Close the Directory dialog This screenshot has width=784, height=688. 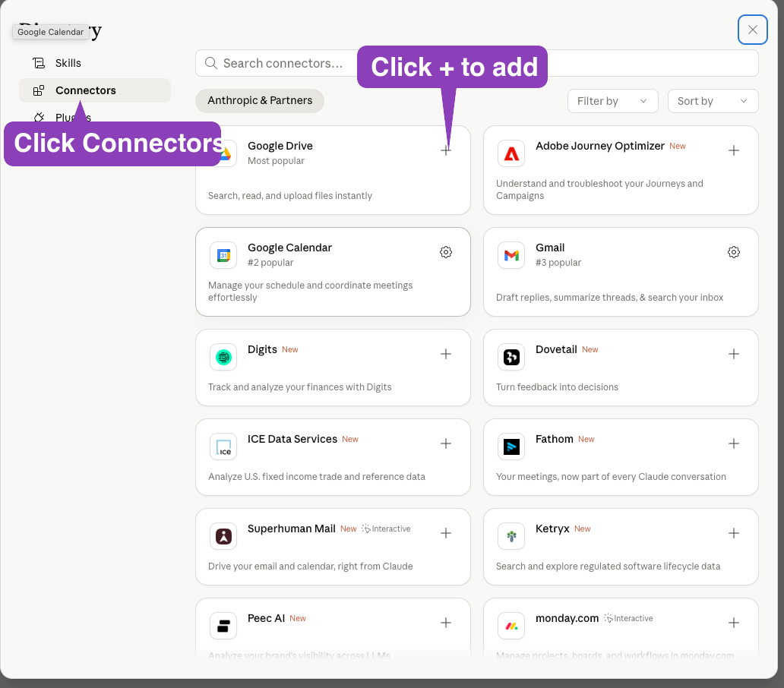(753, 30)
